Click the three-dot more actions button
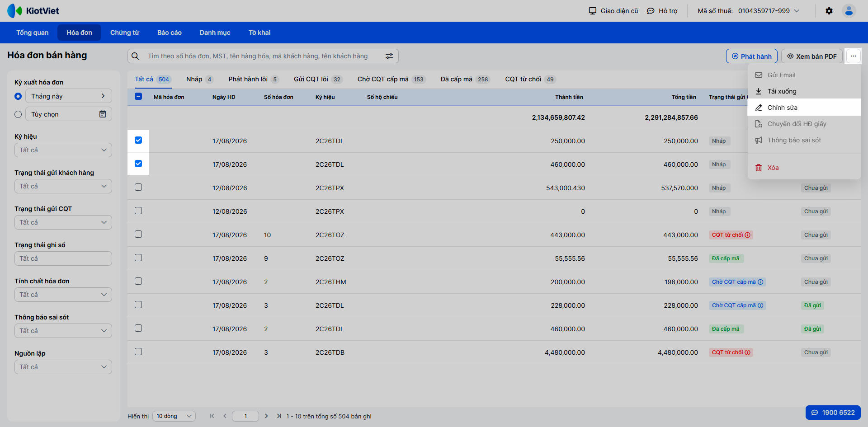This screenshot has height=427, width=868. click(x=853, y=56)
